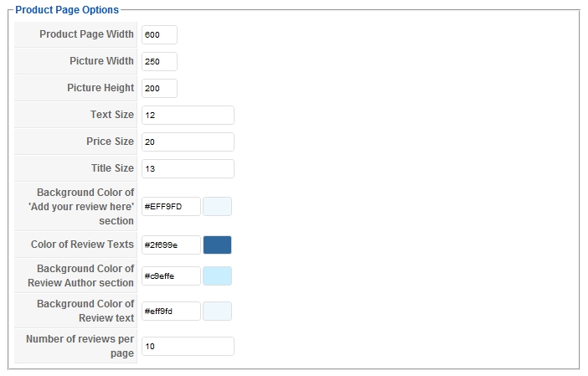Click the 'Picture Height' text label
Viewport: 588px width, 376px height.
point(101,88)
